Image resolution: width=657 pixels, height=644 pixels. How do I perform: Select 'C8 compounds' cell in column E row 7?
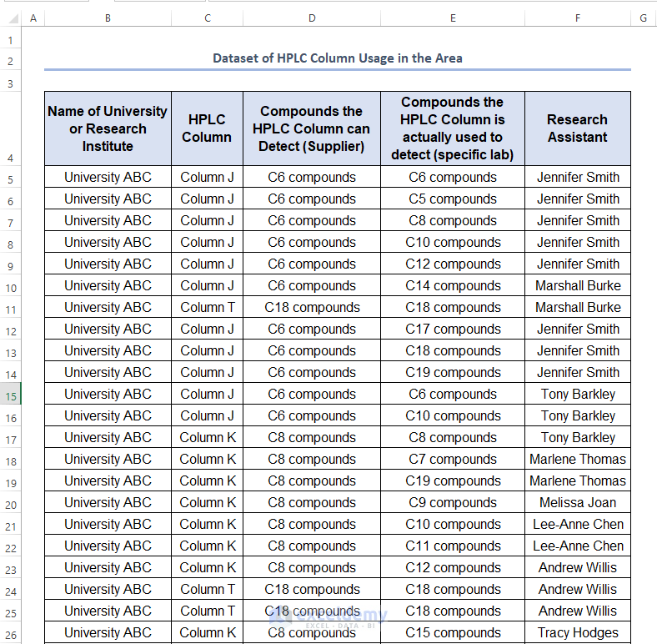(x=453, y=220)
